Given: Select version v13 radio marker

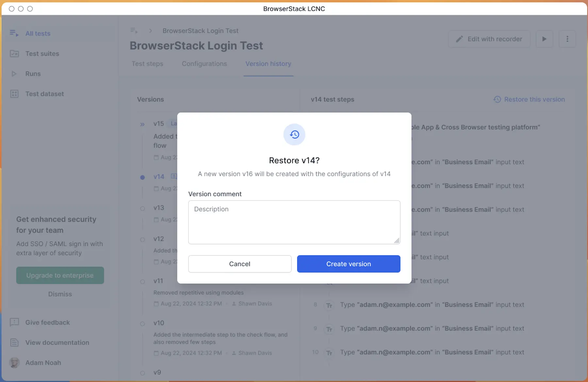Looking at the screenshot, I should point(142,209).
